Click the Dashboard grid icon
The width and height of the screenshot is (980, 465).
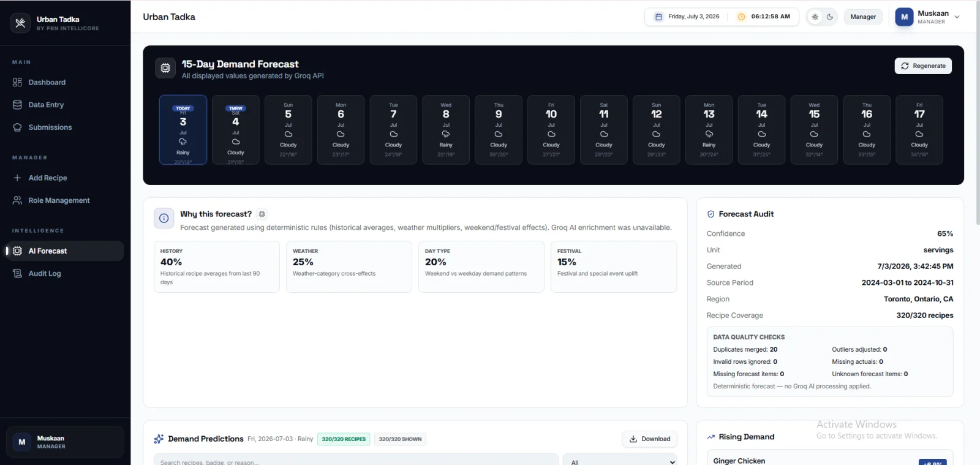(17, 82)
